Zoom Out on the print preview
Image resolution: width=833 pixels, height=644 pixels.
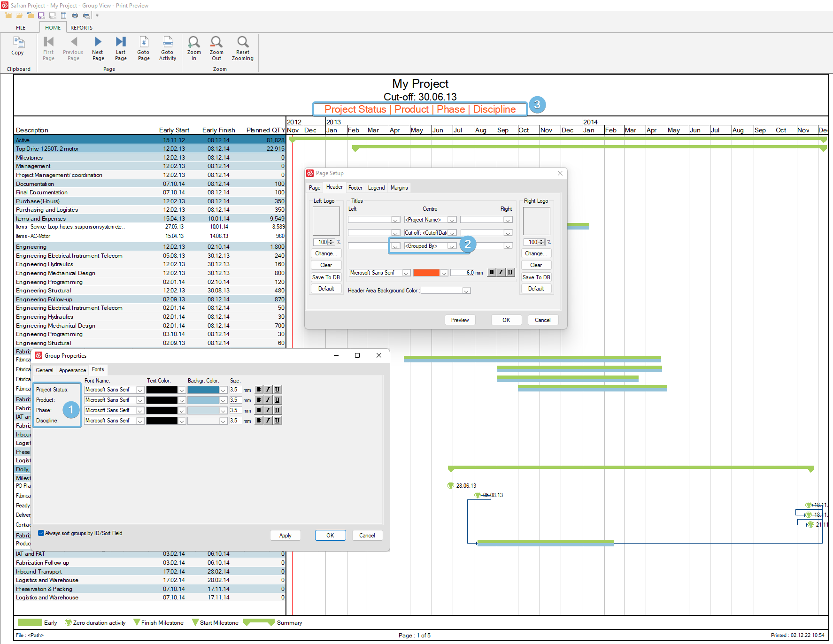(216, 48)
